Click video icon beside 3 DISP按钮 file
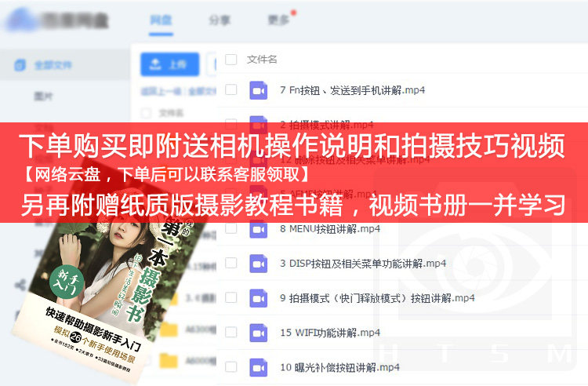The image size is (588, 386). 259,264
